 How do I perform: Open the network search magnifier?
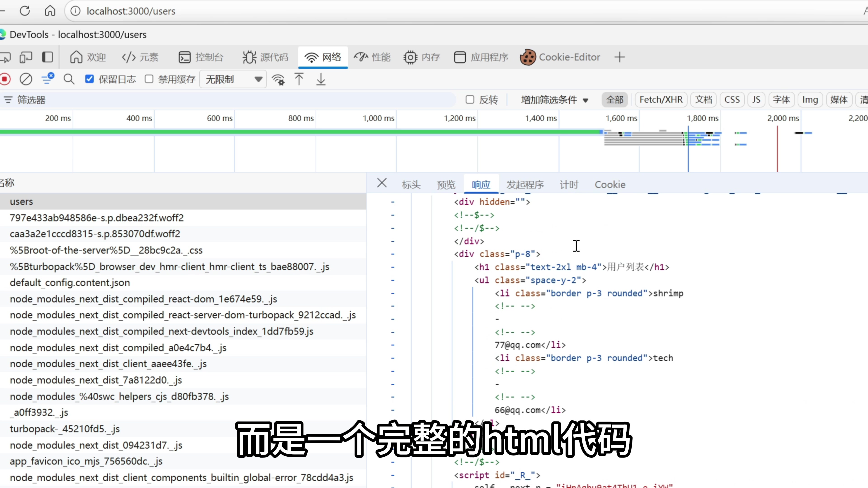pyautogui.click(x=69, y=80)
